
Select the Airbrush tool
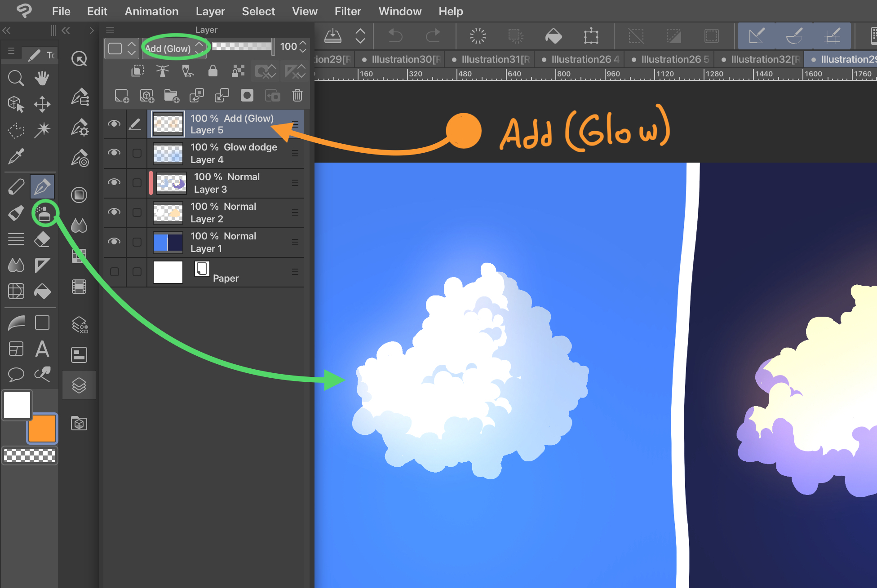point(44,214)
